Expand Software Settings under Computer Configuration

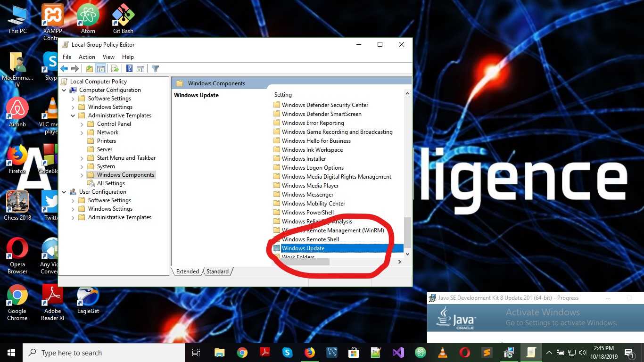(x=73, y=99)
